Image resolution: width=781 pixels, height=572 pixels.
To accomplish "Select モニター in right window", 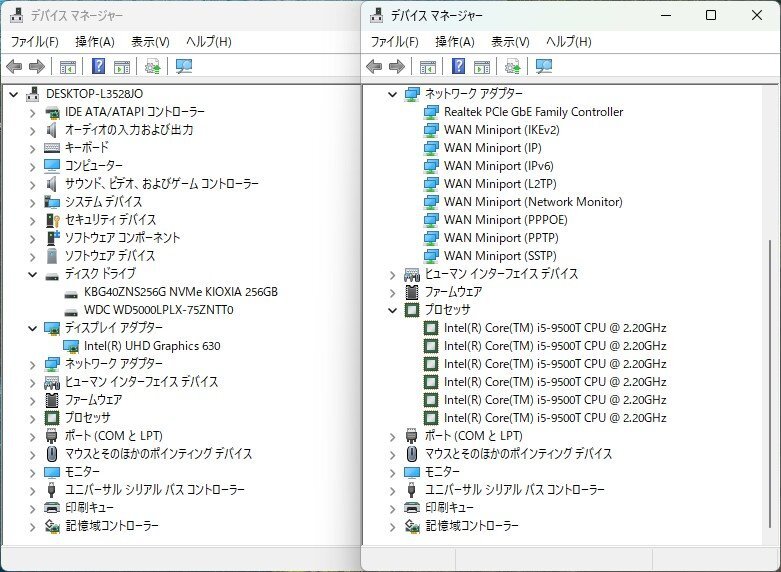I will point(442,472).
